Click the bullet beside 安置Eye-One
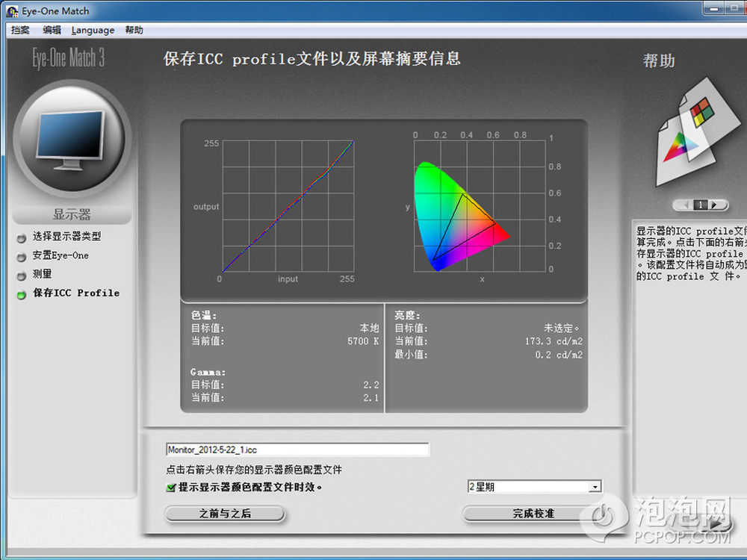 22,257
